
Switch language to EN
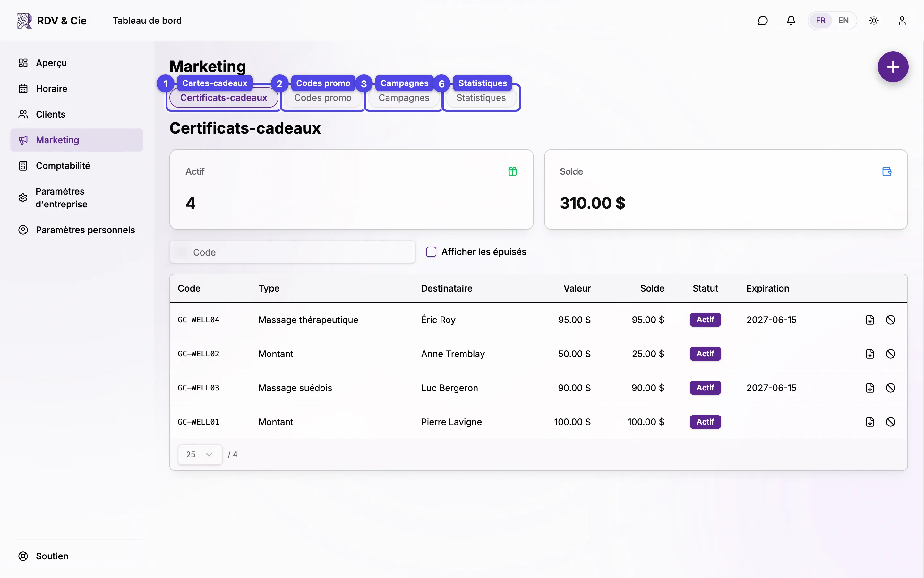coord(843,21)
